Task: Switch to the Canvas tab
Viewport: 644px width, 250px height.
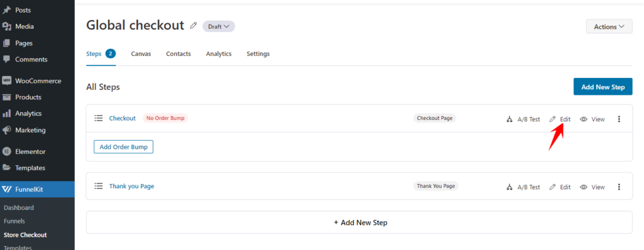Action: coord(141,54)
